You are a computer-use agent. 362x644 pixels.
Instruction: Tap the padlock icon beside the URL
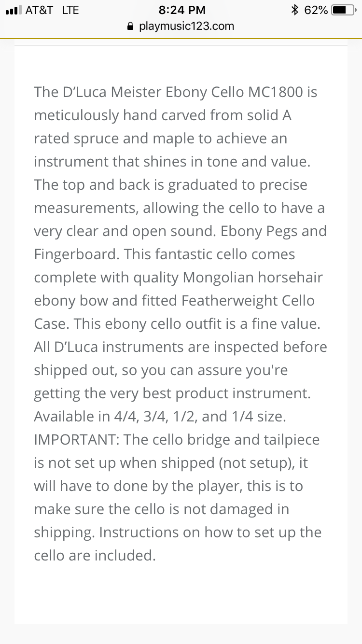[130, 26]
